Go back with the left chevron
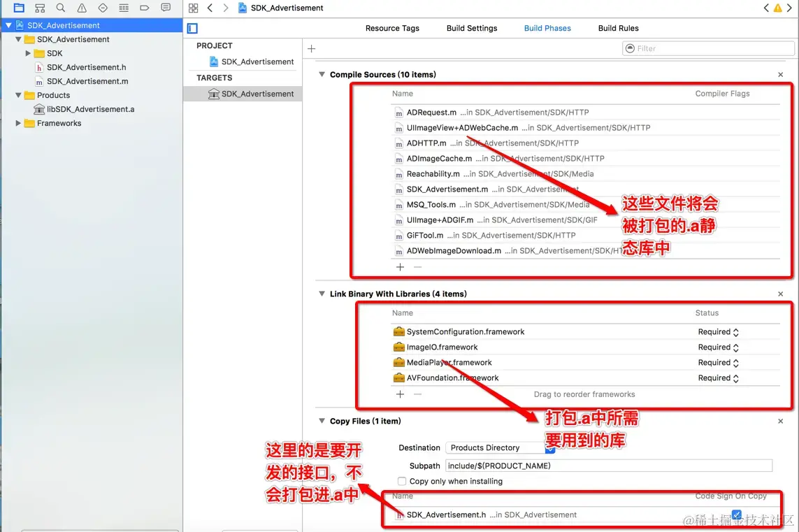799x532 pixels. [x=210, y=8]
